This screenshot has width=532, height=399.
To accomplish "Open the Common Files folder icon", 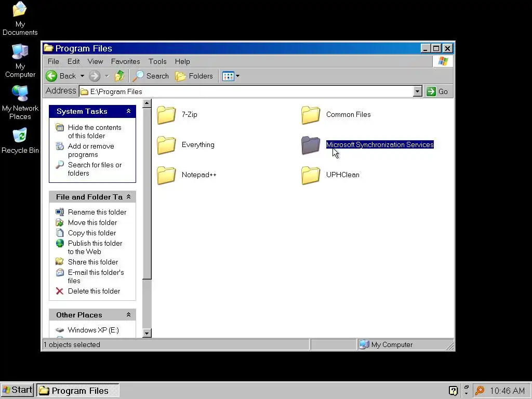I will [311, 115].
